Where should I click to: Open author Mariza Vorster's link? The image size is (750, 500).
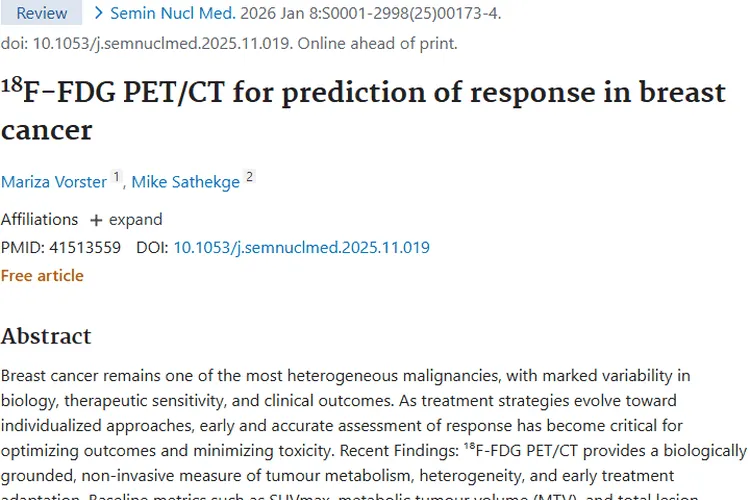pyautogui.click(x=54, y=181)
